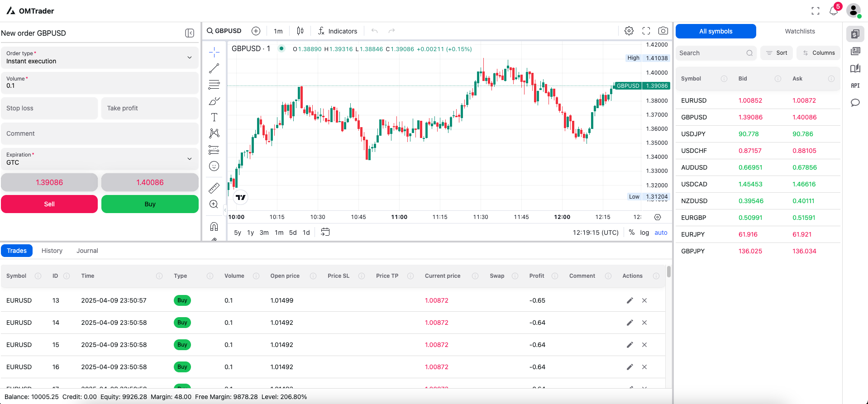Open the Expiration GTC dropdown
This screenshot has width=868, height=404.
100,159
